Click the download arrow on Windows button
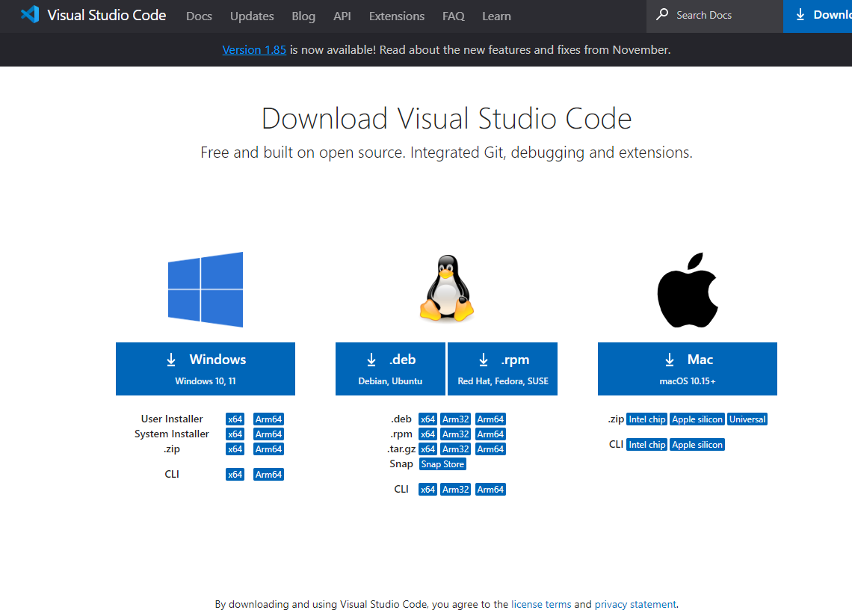Screen dimensions: 852x616 point(171,360)
